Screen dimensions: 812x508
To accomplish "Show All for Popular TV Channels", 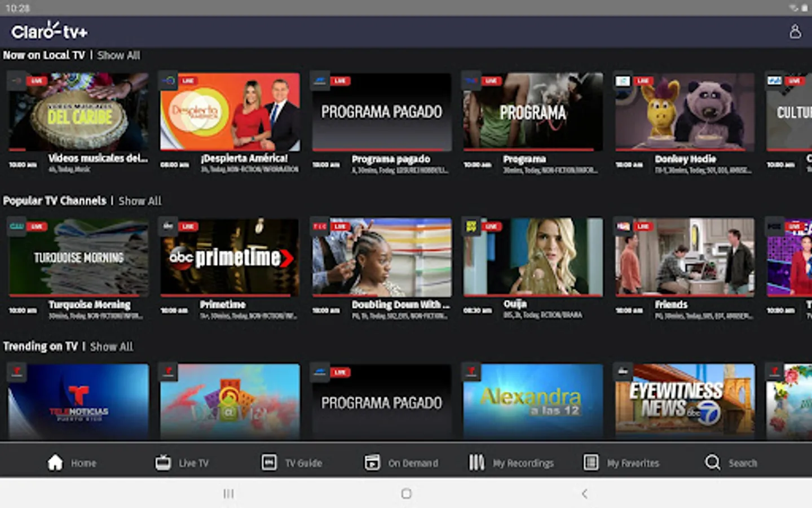I will coord(140,201).
